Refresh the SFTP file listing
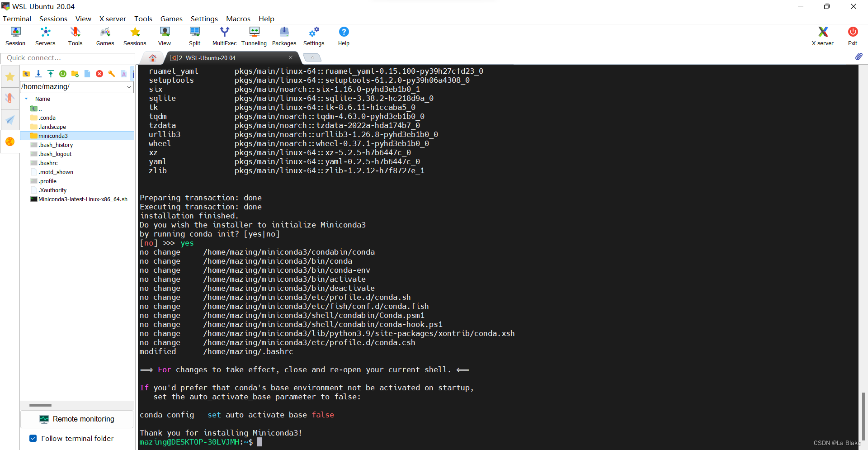Screen dimensions: 868x450 click(x=62, y=74)
